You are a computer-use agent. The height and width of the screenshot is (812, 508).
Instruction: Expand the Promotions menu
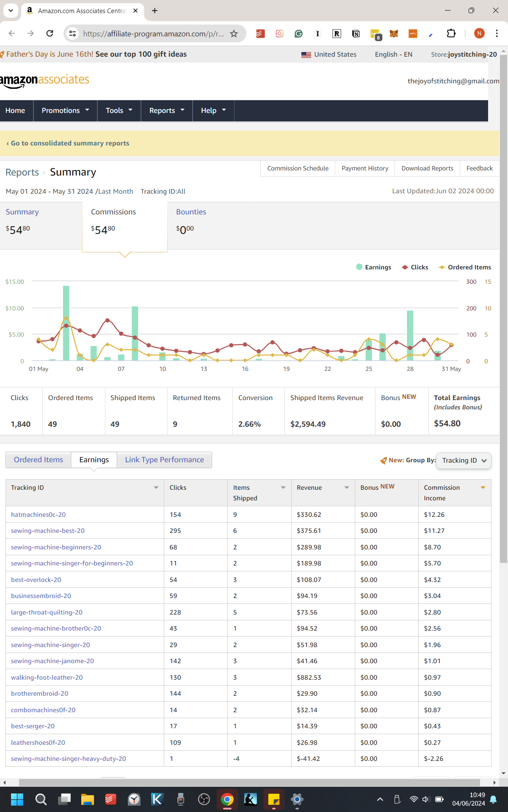point(65,110)
